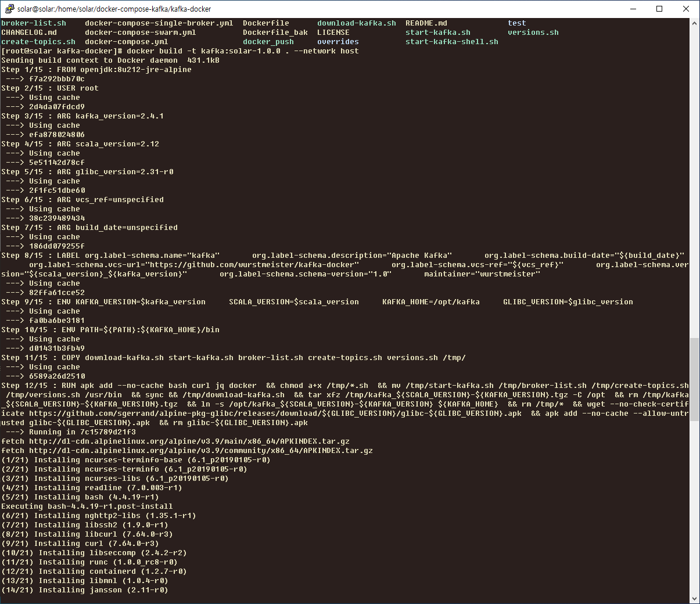
Task: Minimize the PuTTY terminal window
Action: tap(633, 9)
